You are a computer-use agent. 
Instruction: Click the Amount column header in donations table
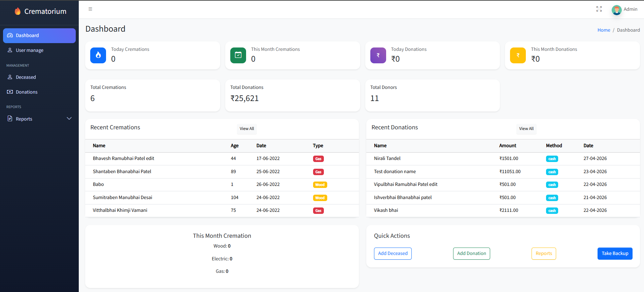507,145
